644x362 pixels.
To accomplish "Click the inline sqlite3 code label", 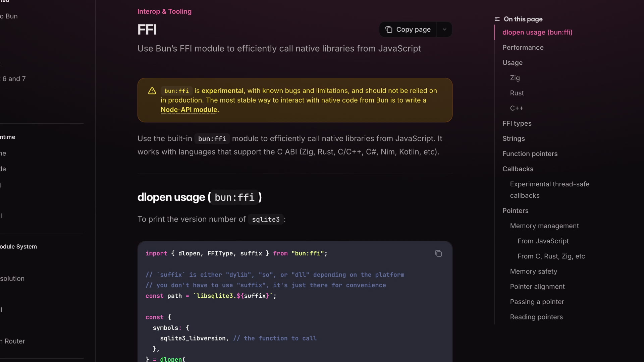I will (266, 220).
